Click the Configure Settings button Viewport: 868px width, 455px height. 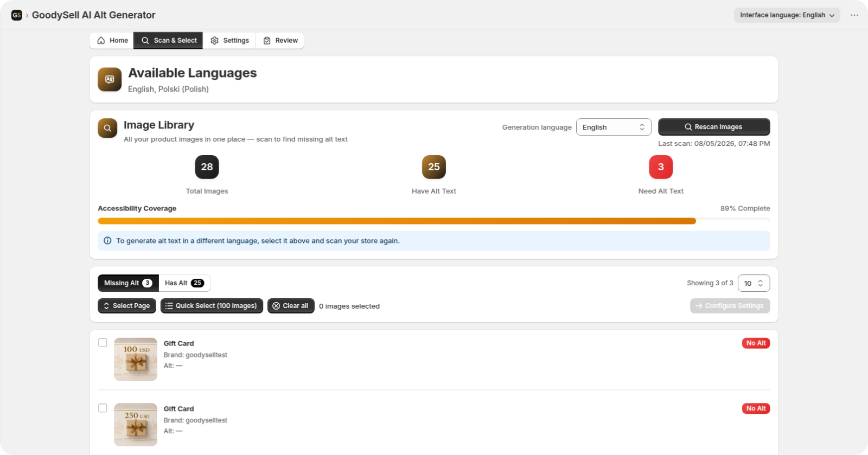(730, 306)
